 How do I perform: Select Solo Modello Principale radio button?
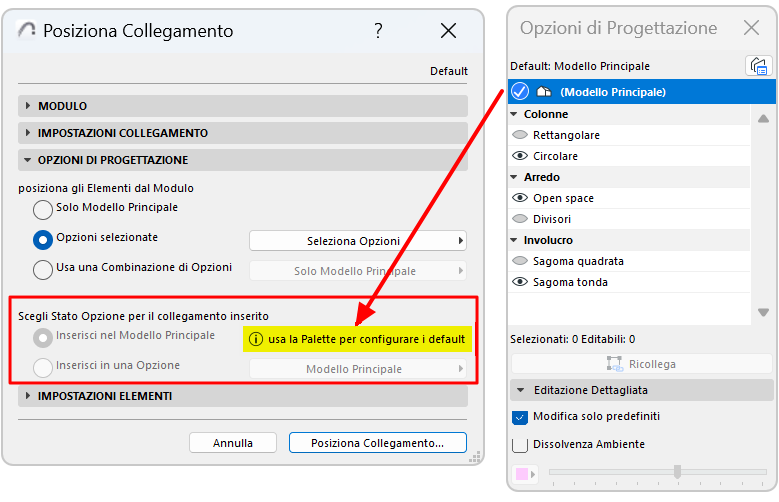pyautogui.click(x=43, y=209)
